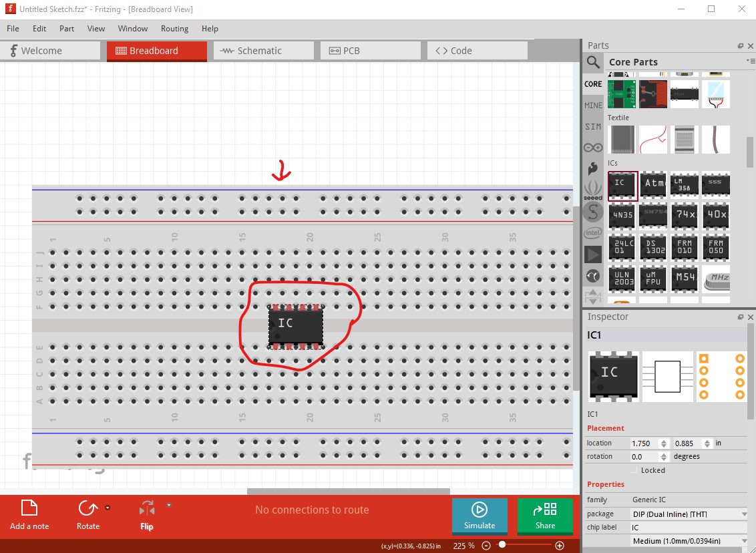This screenshot has height=553, width=756.
Task: Expand the Core Parts bin menu
Action: coord(751,61)
